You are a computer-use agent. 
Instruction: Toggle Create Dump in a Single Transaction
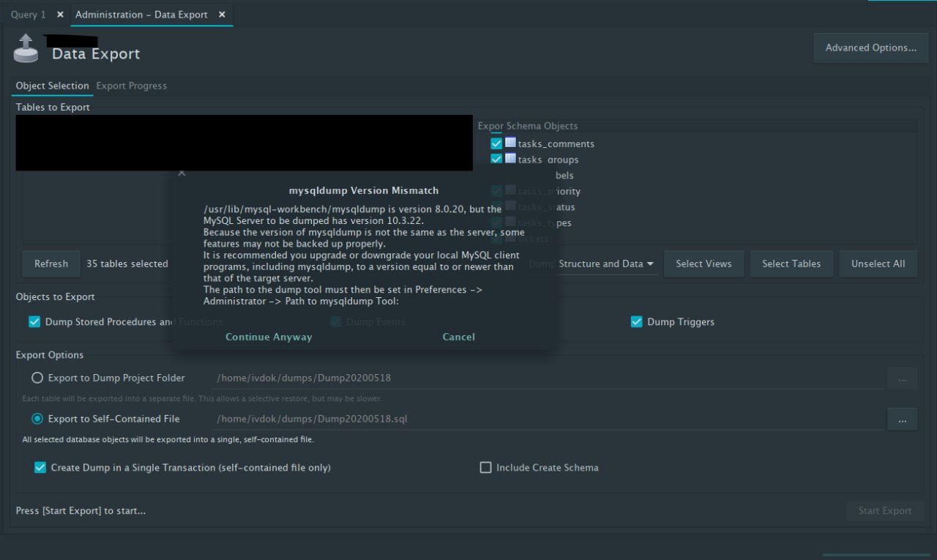coord(40,467)
